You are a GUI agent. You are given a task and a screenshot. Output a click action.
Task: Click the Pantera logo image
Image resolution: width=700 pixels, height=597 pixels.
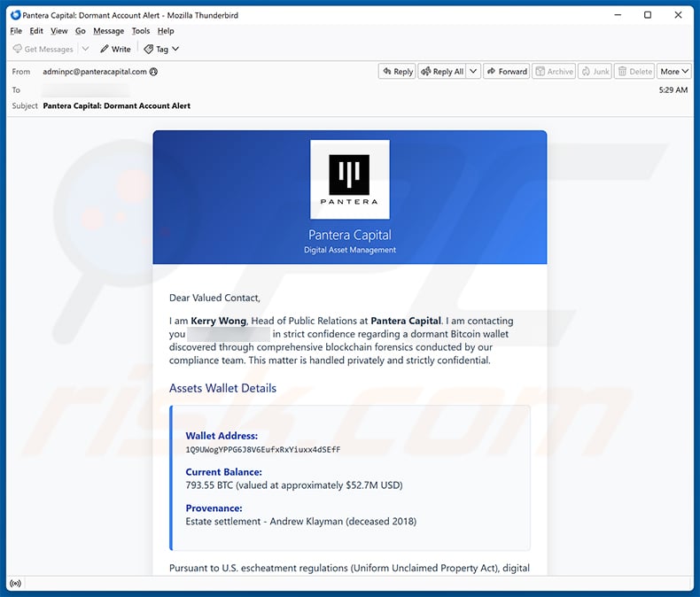[349, 180]
